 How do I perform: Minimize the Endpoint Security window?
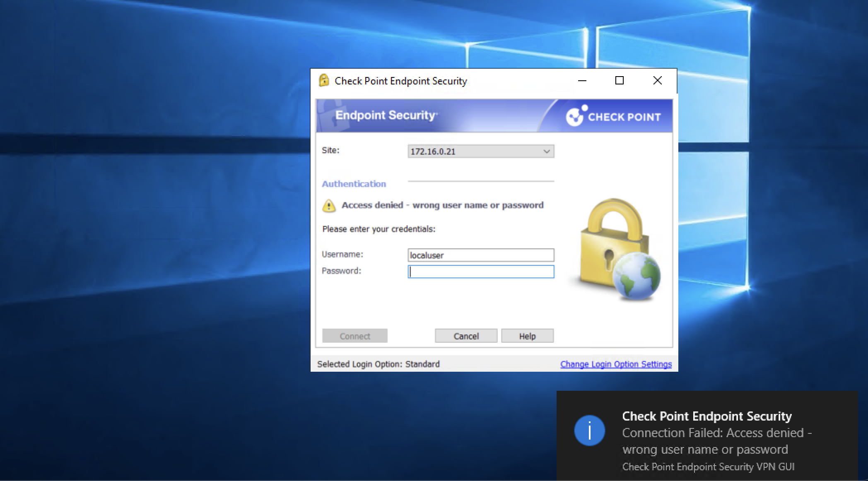(x=582, y=81)
